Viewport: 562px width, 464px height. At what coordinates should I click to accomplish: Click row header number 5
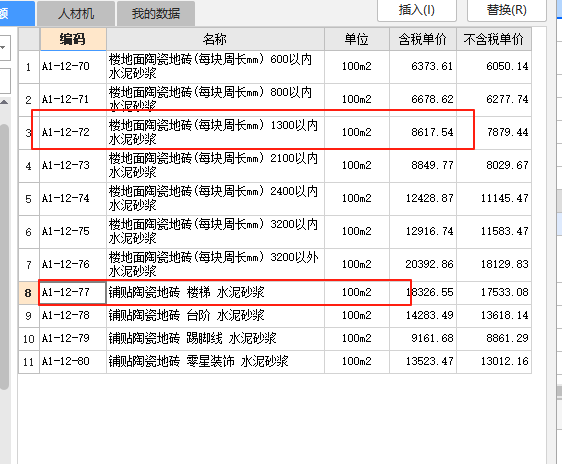pyautogui.click(x=29, y=199)
